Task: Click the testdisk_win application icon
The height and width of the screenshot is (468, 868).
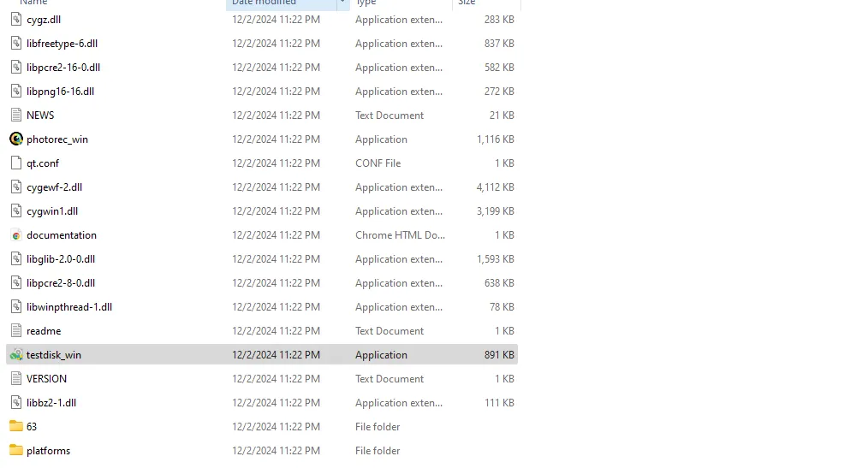Action: tap(16, 354)
